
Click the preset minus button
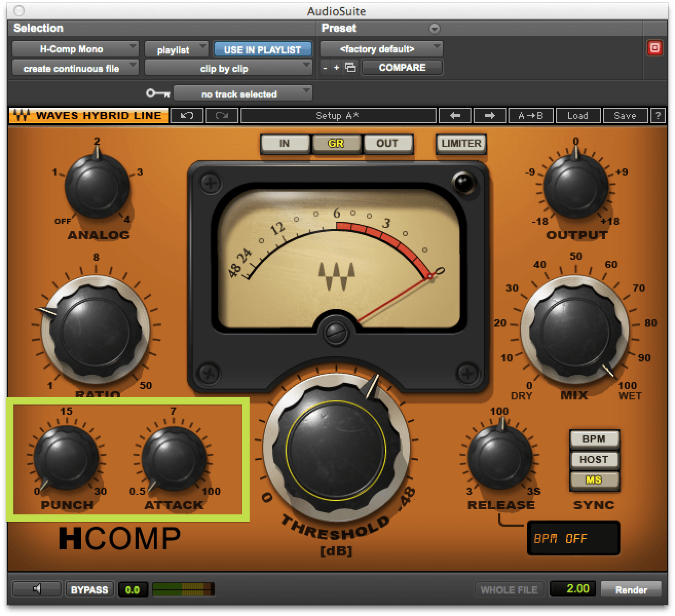pyautogui.click(x=325, y=68)
